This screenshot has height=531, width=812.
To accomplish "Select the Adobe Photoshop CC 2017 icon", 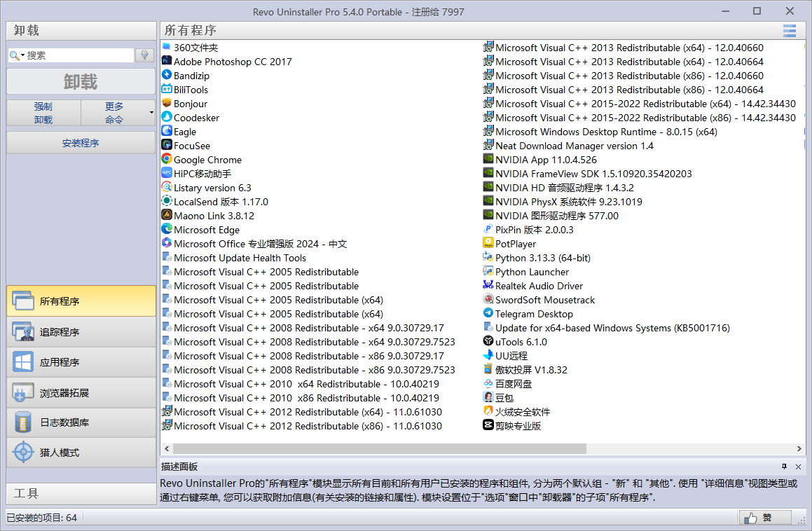I will tap(167, 62).
